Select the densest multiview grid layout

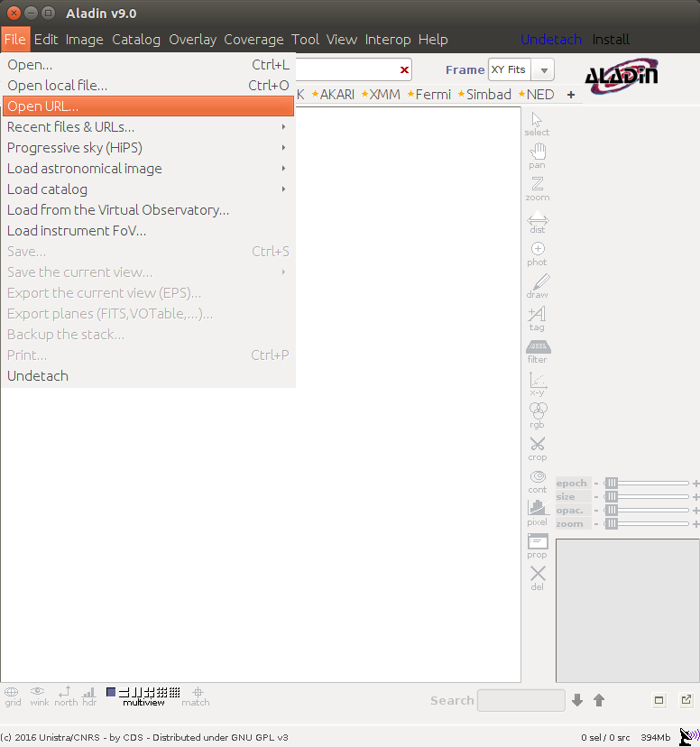pos(175,692)
